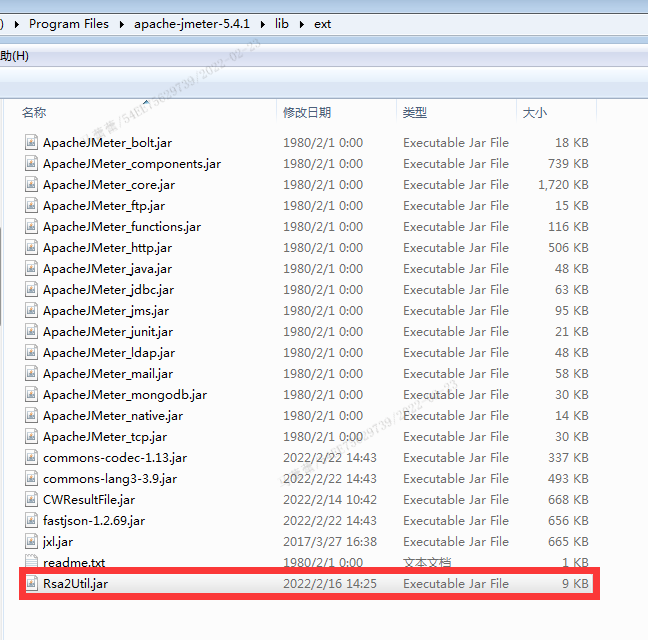Click the ApacheJMeter_functions.jar file icon
Screen dimensions: 648x640
31,226
